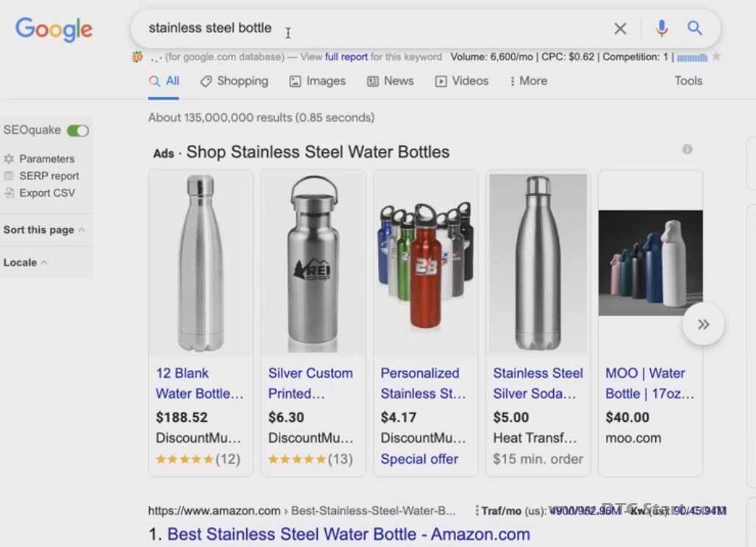The image size is (756, 547).
Task: Open the Stainless Steel Silver Soda listing title
Action: [x=538, y=384]
